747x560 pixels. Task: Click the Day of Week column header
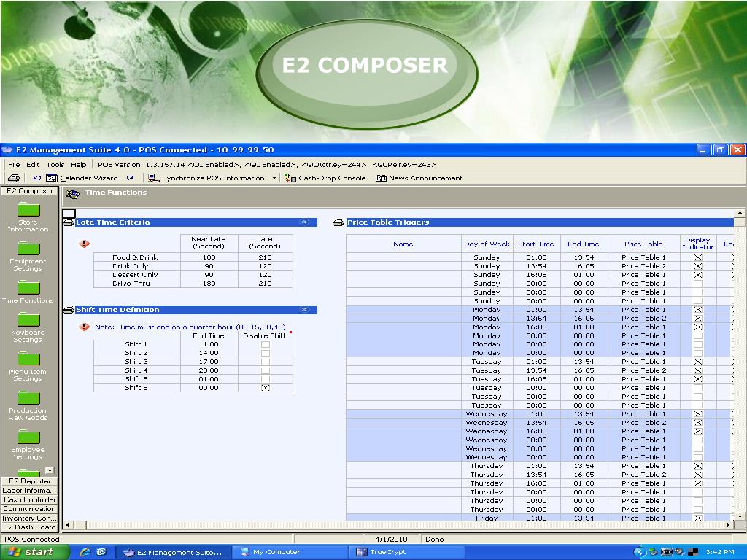tap(487, 244)
